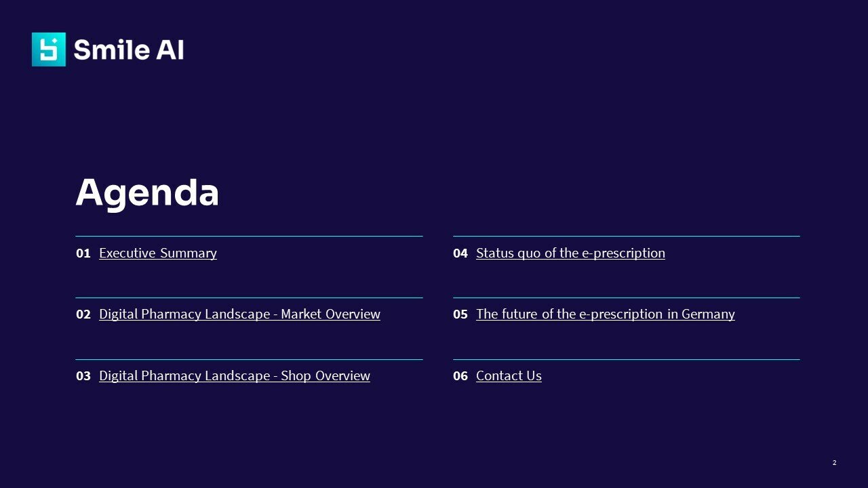Follow the Status quo of the e-prescription link
Viewport: 868px width, 488px height.
(x=570, y=253)
